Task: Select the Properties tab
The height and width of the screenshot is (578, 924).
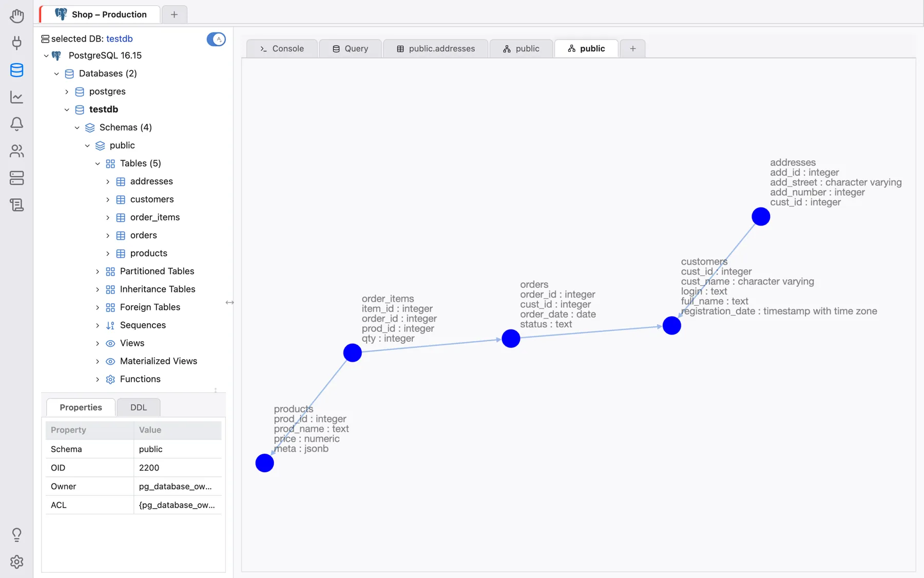Action: 81,407
